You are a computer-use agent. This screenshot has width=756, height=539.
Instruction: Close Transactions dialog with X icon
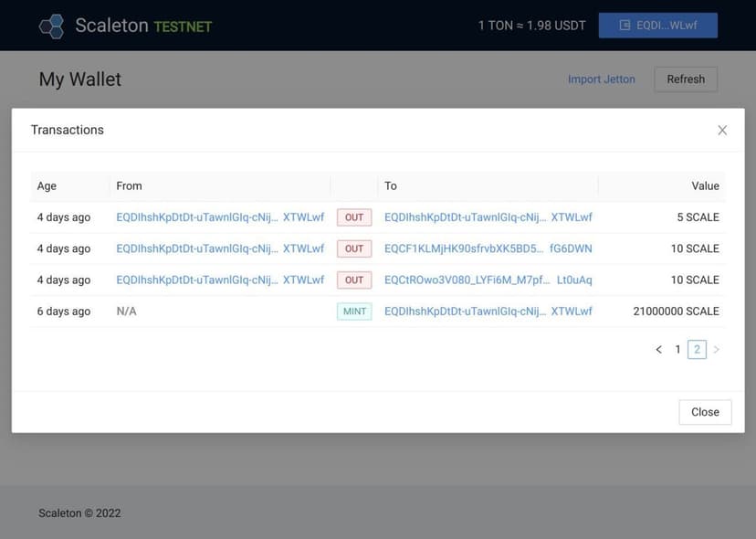(x=722, y=131)
